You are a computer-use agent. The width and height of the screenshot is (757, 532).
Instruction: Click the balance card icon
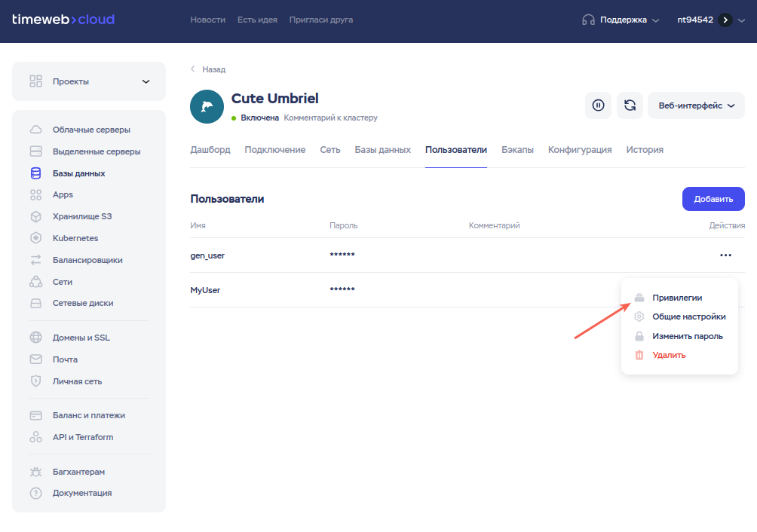(x=35, y=415)
